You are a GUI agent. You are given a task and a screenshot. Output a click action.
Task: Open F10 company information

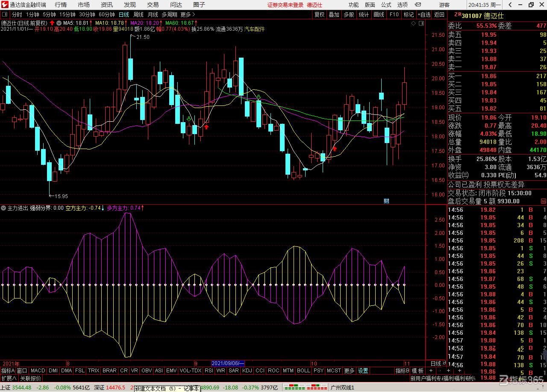(394, 15)
